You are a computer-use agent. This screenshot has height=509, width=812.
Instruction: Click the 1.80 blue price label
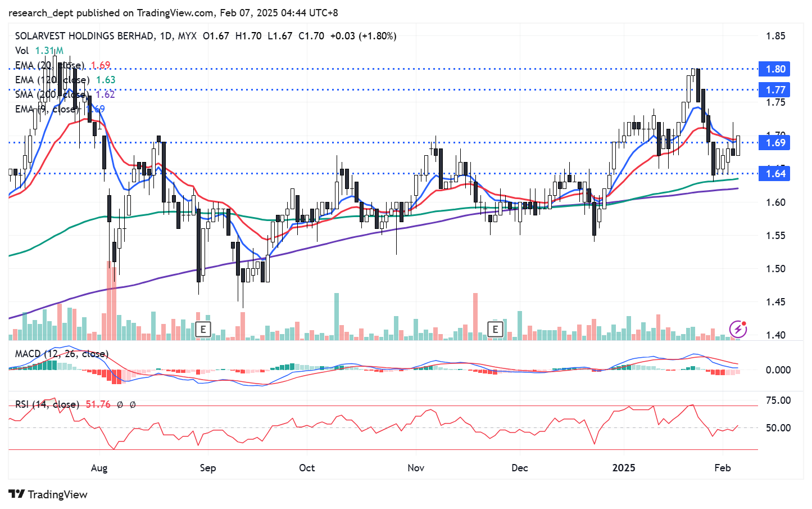(x=774, y=69)
